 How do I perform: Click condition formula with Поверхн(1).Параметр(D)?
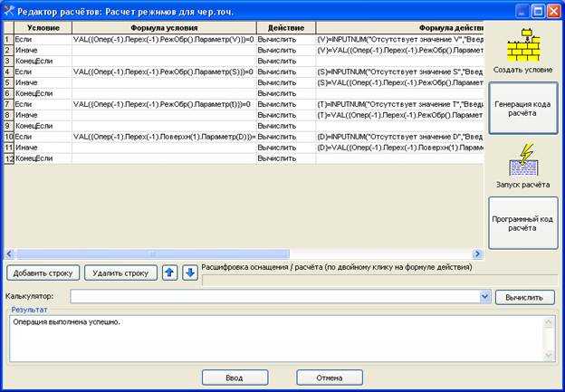(x=164, y=137)
